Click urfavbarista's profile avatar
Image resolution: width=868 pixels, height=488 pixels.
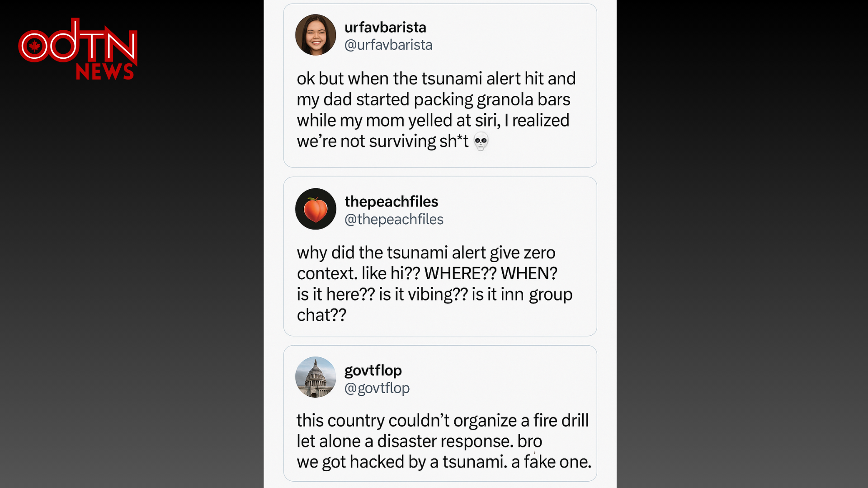pos(316,35)
